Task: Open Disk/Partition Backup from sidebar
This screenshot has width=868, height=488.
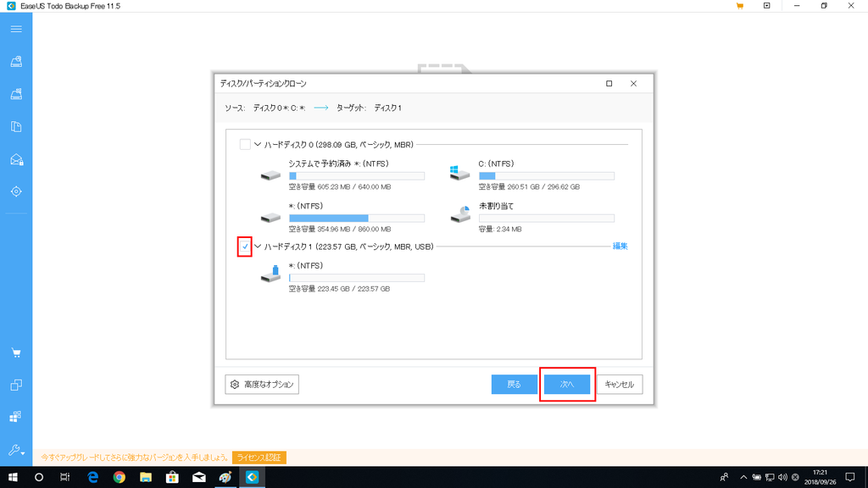Action: pos(16,61)
